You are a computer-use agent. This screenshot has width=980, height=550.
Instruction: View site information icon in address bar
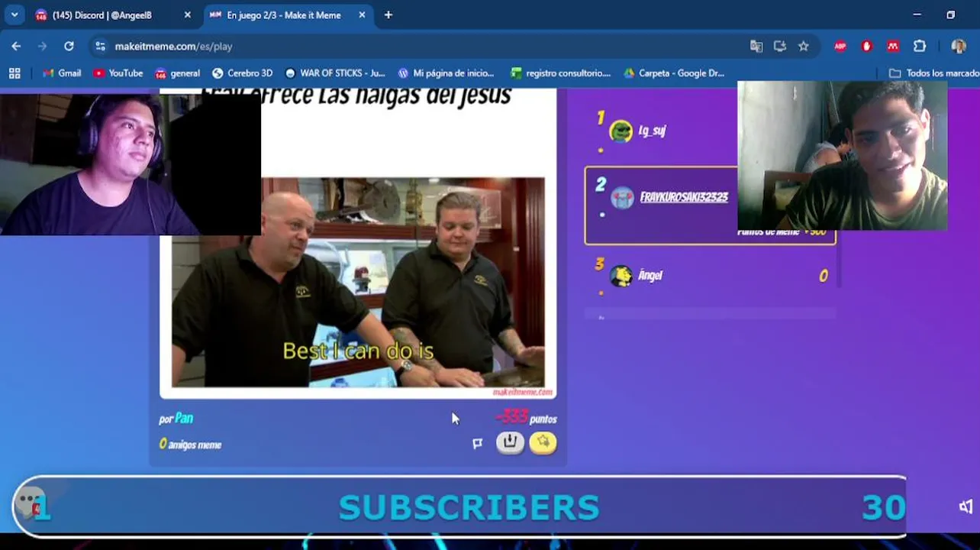(x=100, y=47)
